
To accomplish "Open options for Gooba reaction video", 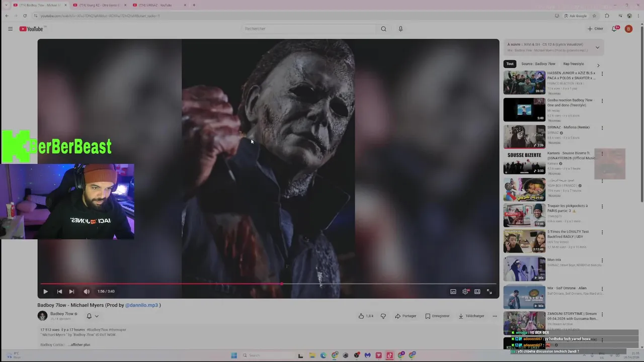I will coord(602,101).
